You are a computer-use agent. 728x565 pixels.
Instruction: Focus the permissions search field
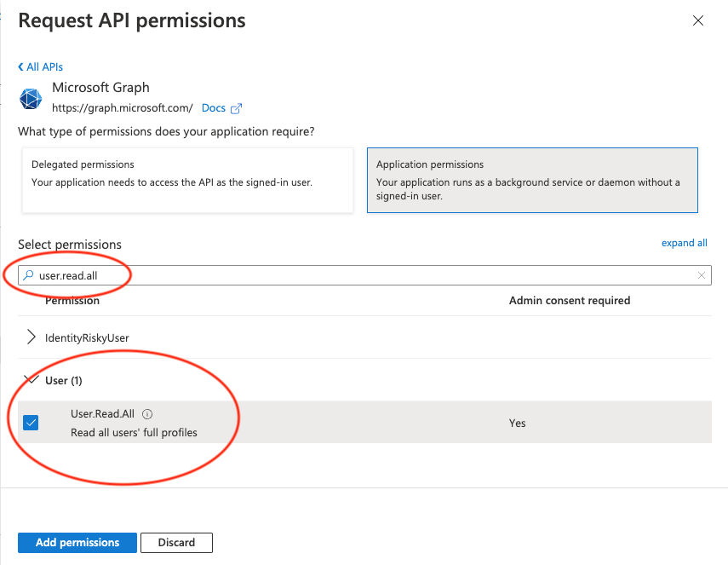(358, 275)
